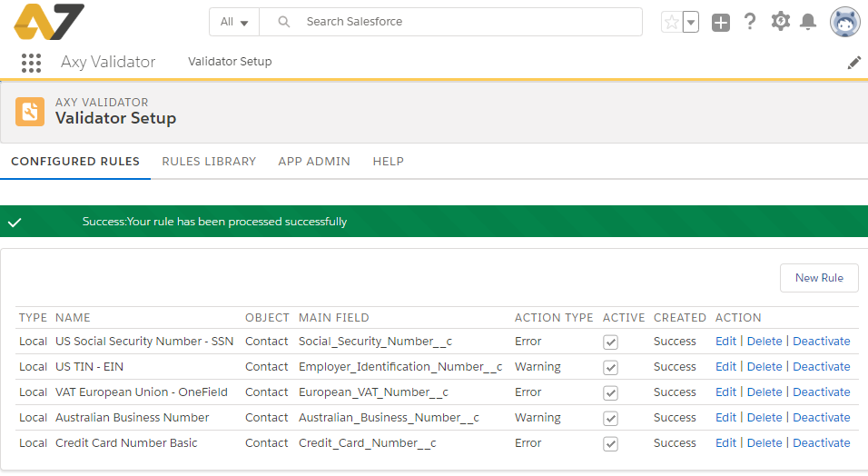Click the edit pencil icon in nav bar
The height and width of the screenshot is (476, 868).
coord(854,63)
